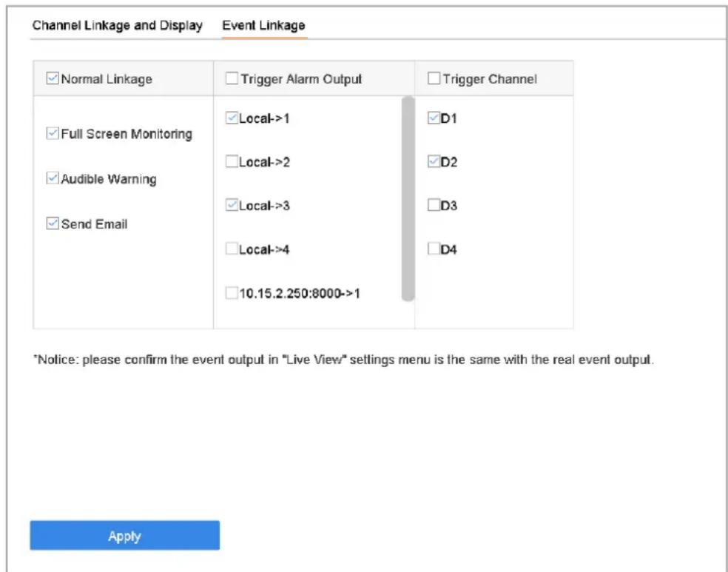Check alarm output Local->4

pyautogui.click(x=232, y=249)
